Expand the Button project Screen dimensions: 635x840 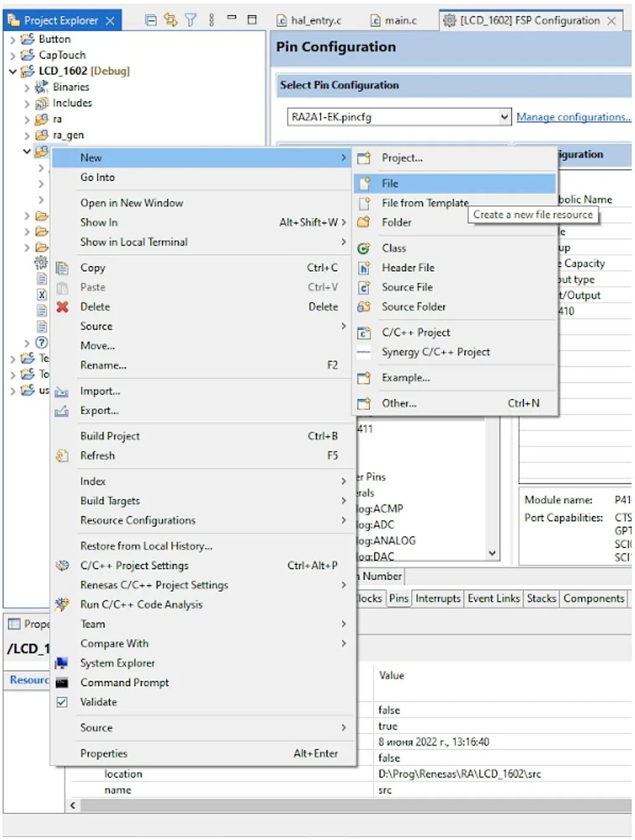click(12, 38)
